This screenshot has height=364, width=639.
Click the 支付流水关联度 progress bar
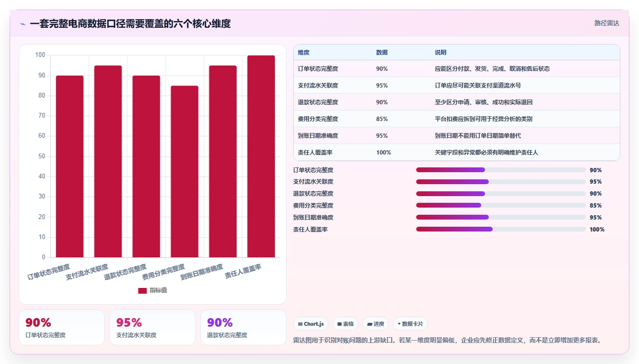point(501,182)
